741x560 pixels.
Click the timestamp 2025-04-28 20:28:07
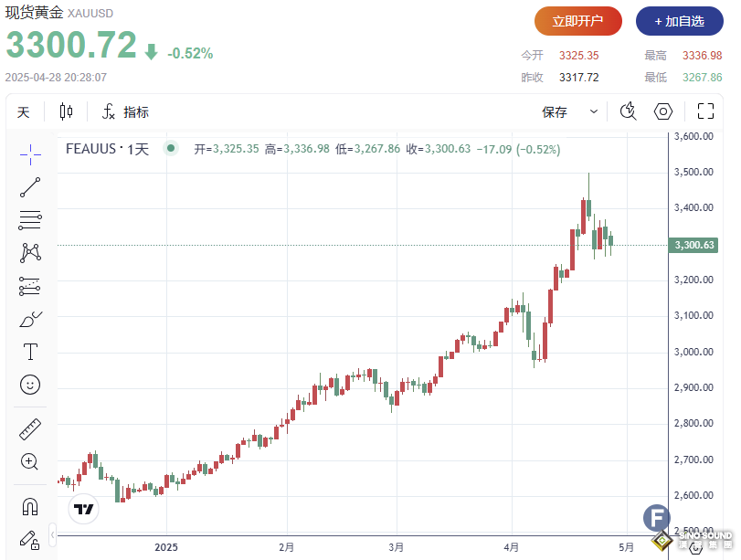(x=56, y=78)
